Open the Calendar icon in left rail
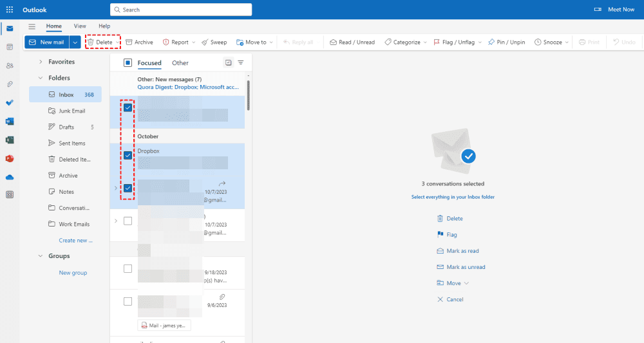The height and width of the screenshot is (343, 644). coord(10,47)
